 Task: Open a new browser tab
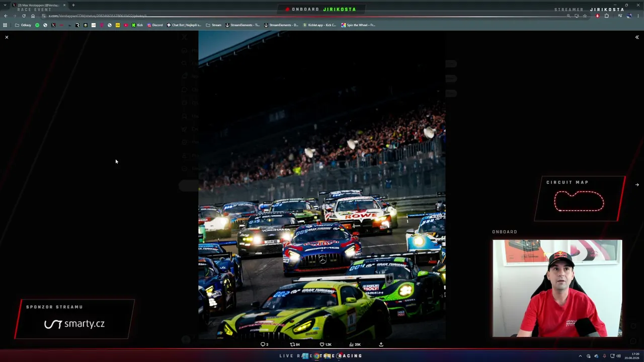tap(73, 5)
